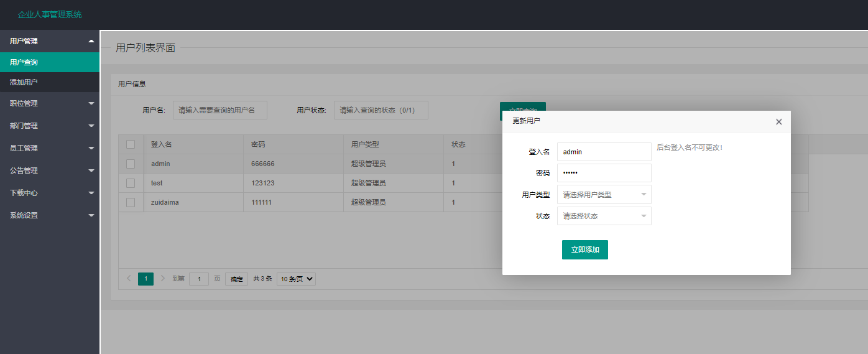Expand the 下载中心 menu

50,193
